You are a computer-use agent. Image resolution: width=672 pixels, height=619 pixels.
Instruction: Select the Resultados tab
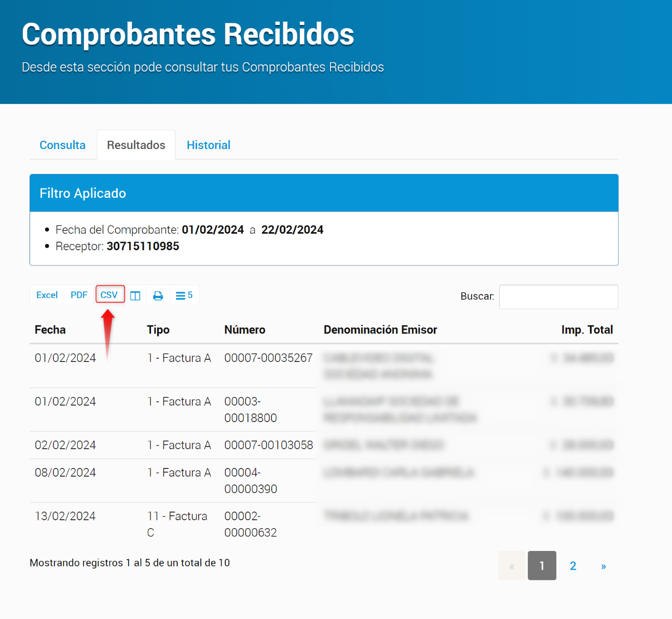136,145
